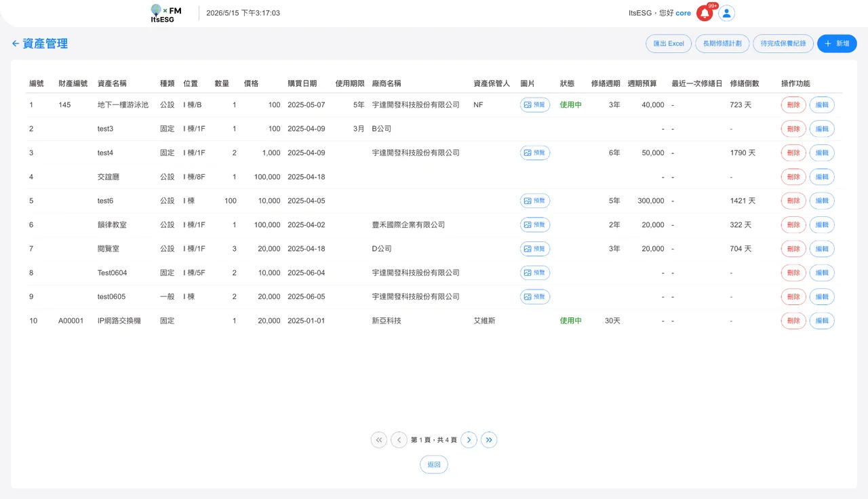Preview image for test4 asset
868x499 pixels.
(x=535, y=153)
